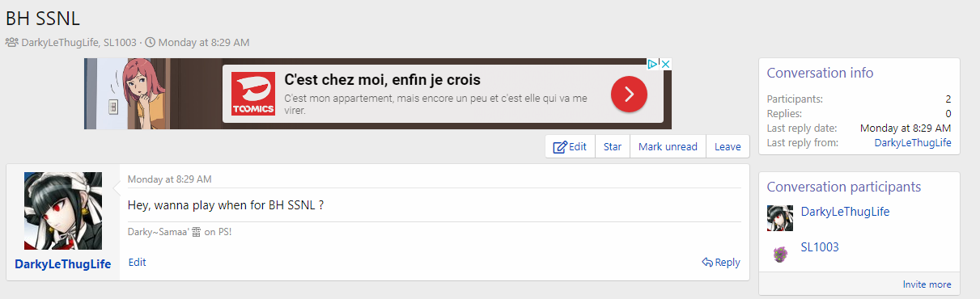The height and width of the screenshot is (299, 980).
Task: Open the last reply from DarkyLeThugLife link
Action: [913, 142]
